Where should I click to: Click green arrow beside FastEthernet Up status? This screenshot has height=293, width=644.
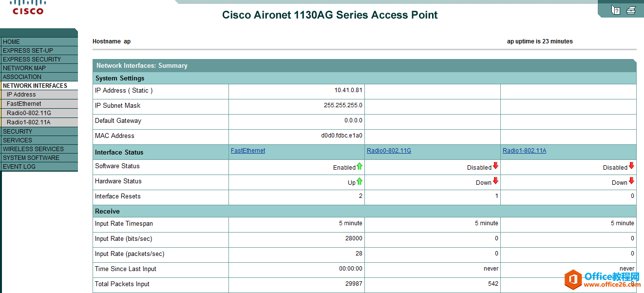pyautogui.click(x=360, y=181)
